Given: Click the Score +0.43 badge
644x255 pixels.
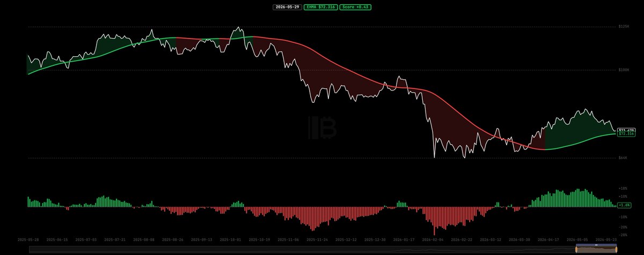Looking at the screenshot, I should tap(355, 7).
